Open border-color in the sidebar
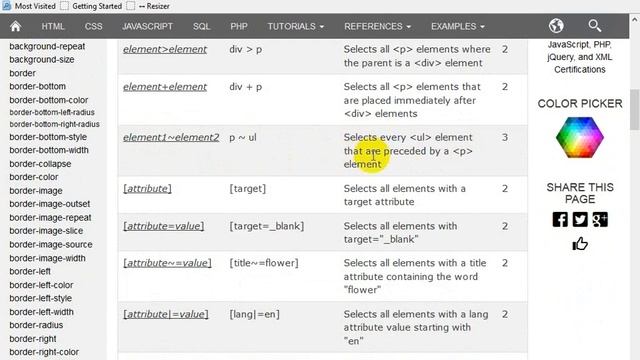This screenshot has width=640, height=360. (x=33, y=177)
